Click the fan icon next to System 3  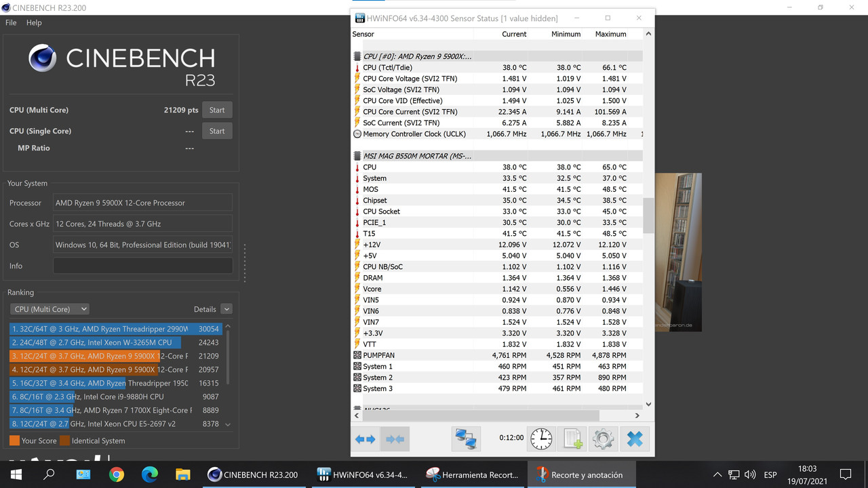357,388
